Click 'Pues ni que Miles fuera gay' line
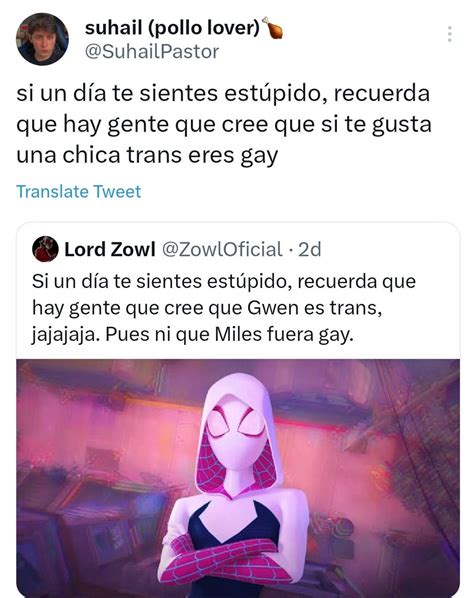Screen dimensions: 474x598 tap(230, 335)
